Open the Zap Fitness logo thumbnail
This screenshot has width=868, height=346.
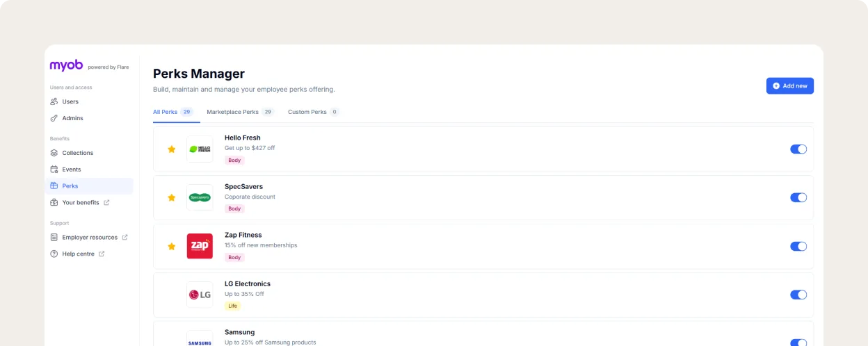(200, 247)
